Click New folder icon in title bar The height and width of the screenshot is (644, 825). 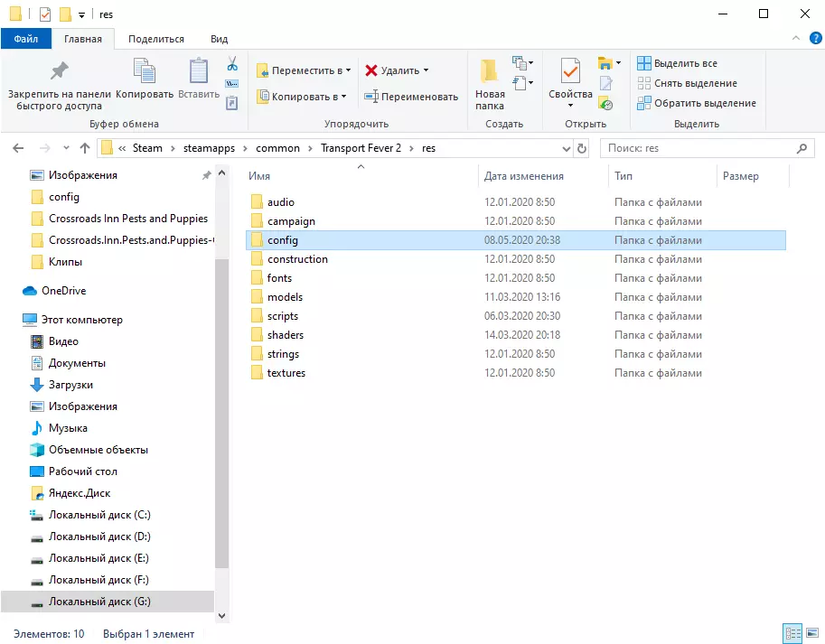tap(65, 14)
